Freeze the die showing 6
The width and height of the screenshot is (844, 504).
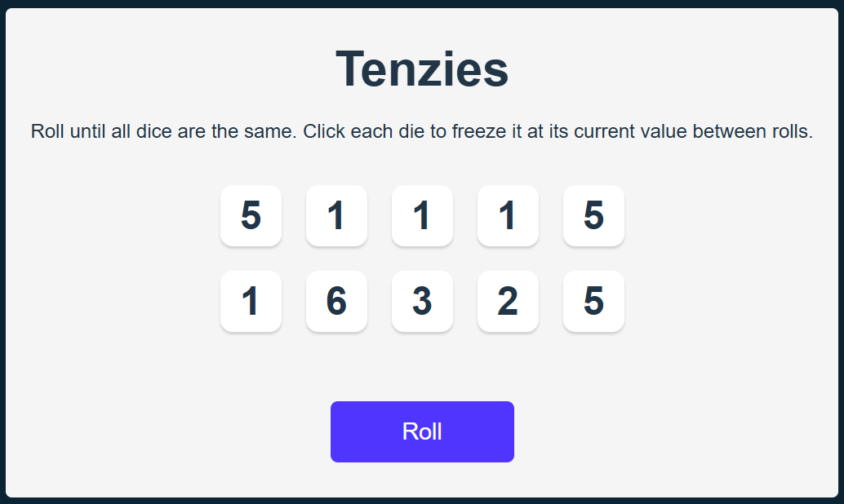click(336, 301)
